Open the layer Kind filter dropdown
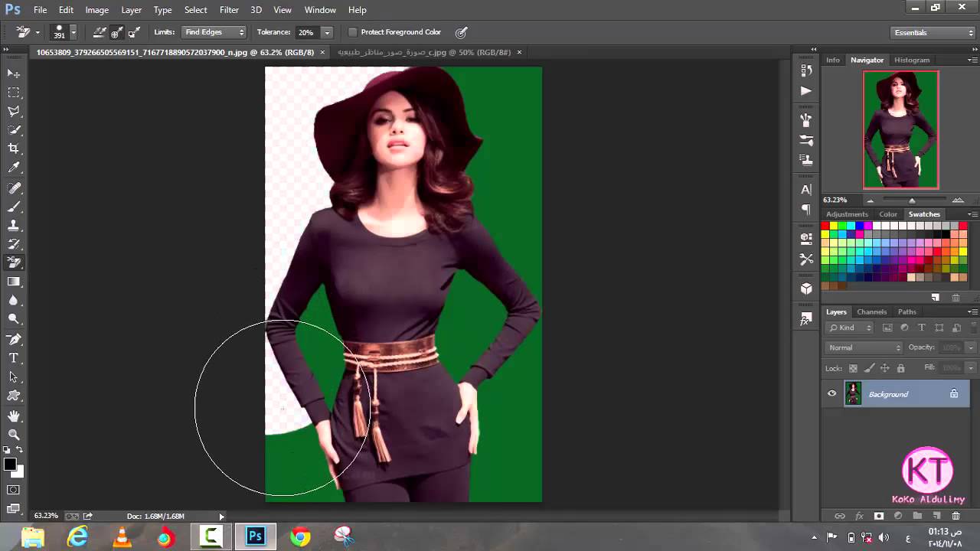This screenshot has width=980, height=551. coord(850,328)
